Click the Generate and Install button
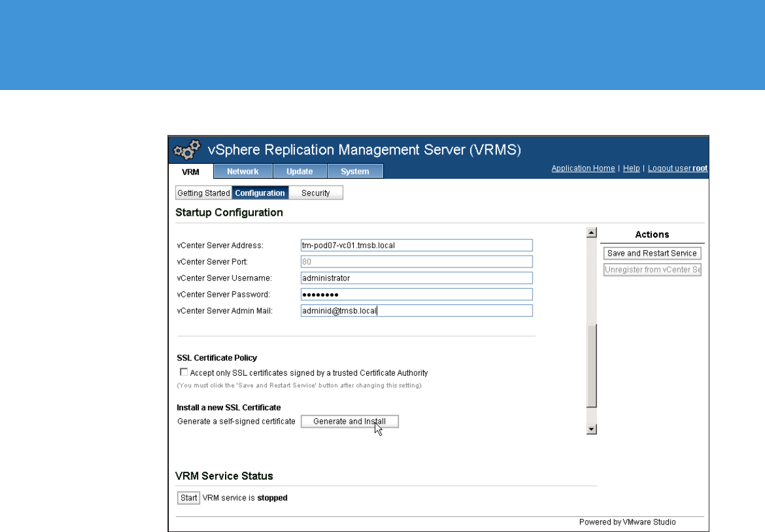765x532 pixels. (x=349, y=421)
